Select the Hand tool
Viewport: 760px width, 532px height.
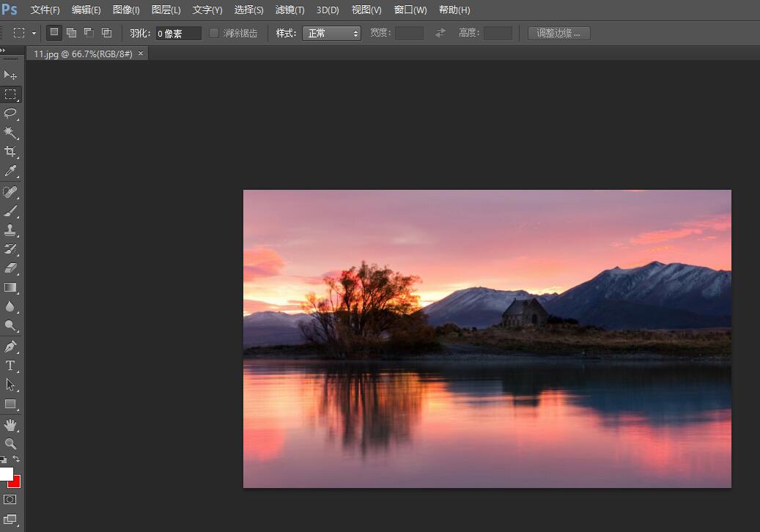(10, 425)
